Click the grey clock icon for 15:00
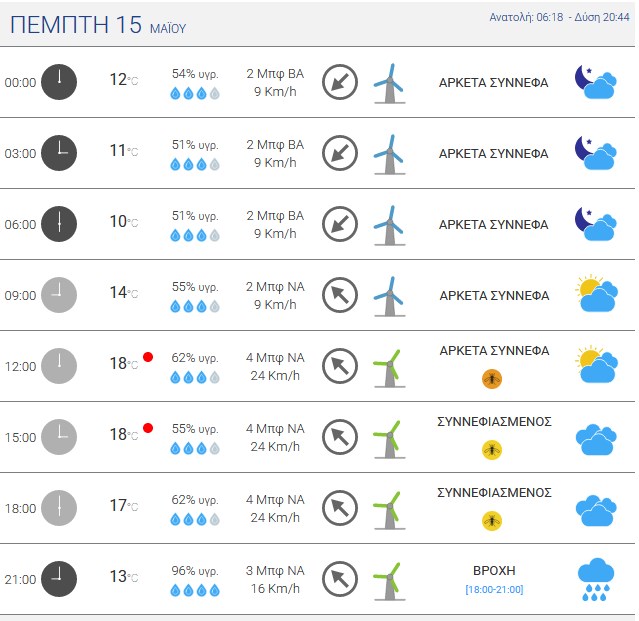 pos(59,437)
